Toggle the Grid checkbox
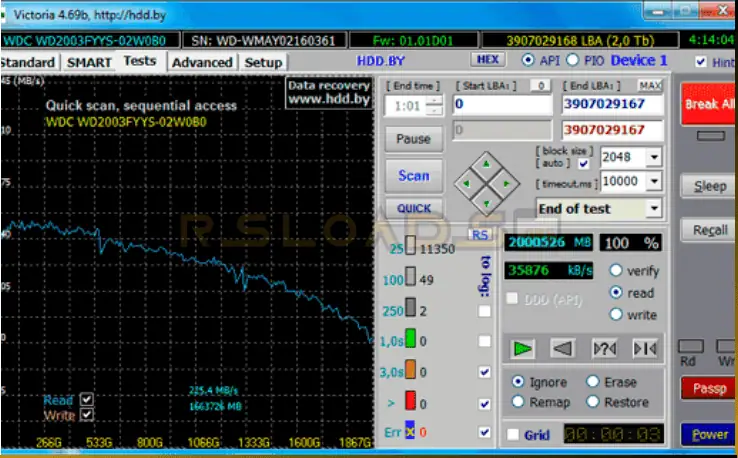This screenshot has width=738, height=458. coord(513,435)
